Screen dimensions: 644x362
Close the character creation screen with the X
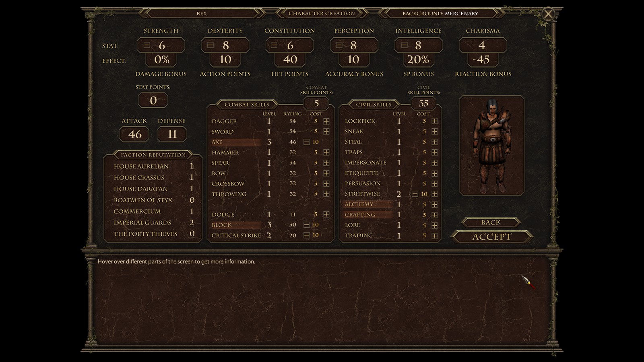(x=548, y=14)
